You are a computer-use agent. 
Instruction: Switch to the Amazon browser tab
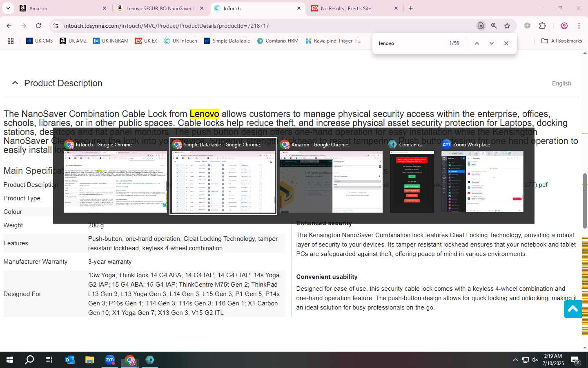tap(63, 8)
